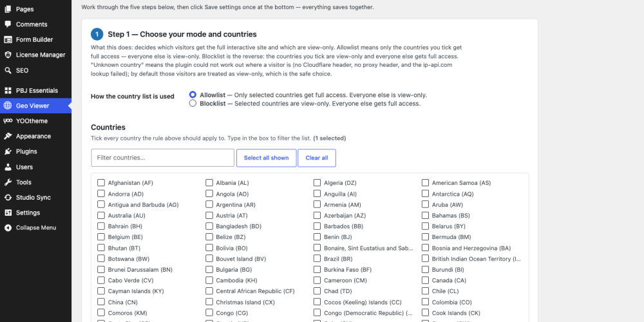
Task: Click the Appearance paintbrush icon
Action: (x=8, y=136)
